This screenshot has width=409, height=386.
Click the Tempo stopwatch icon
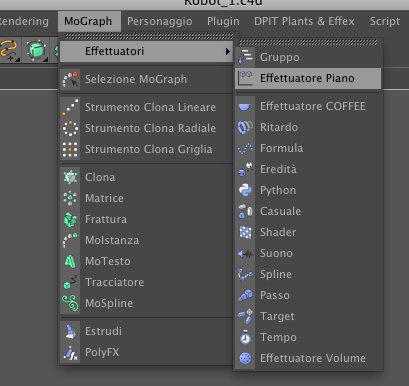coord(246,337)
